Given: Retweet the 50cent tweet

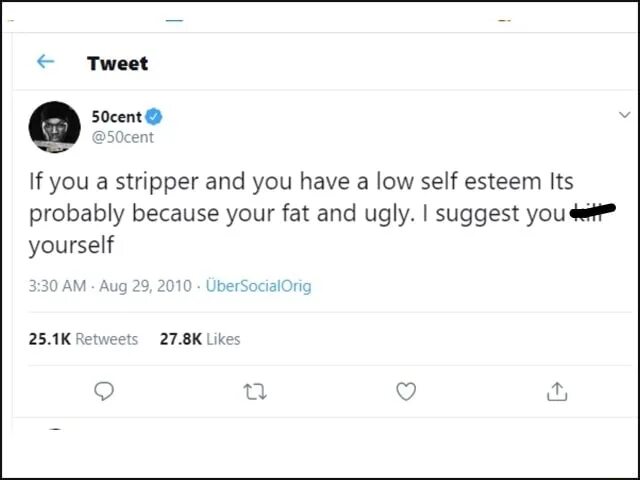Looking at the screenshot, I should (x=254, y=392).
